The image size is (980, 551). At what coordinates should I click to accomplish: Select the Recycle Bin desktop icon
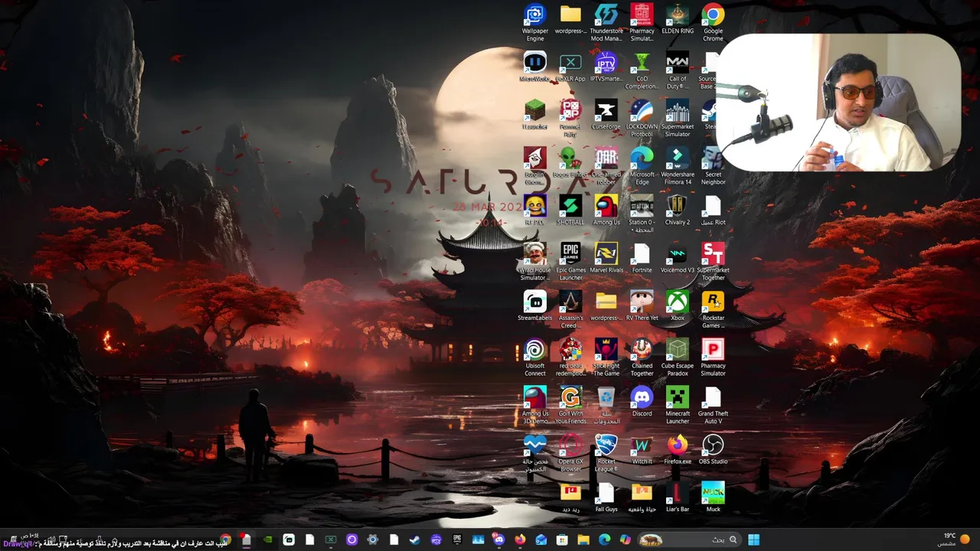(x=606, y=406)
